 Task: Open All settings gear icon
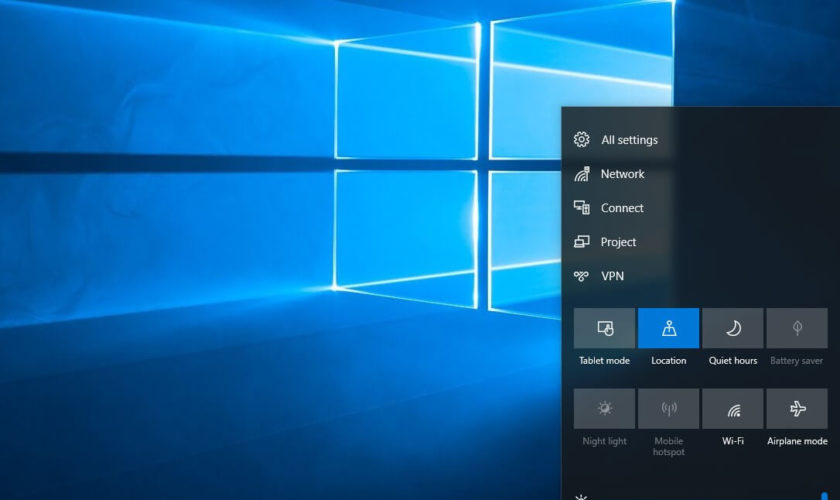tap(582, 140)
